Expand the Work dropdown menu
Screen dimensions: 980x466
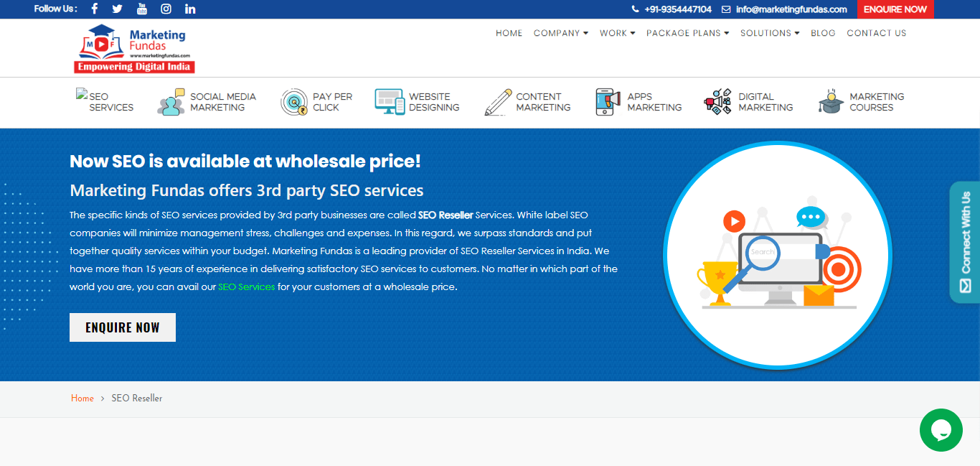point(617,33)
